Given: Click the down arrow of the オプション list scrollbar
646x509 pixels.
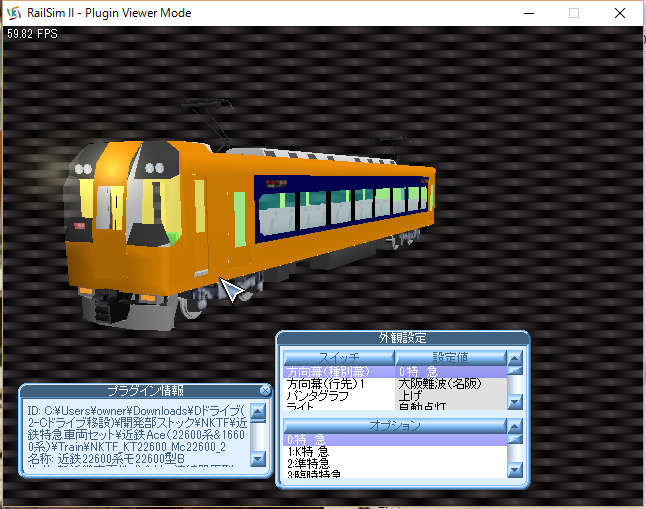Looking at the screenshot, I should 515,469.
